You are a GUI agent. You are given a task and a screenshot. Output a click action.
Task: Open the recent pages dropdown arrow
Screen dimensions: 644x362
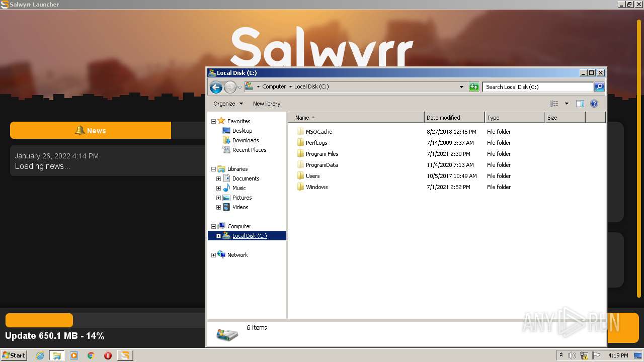[x=240, y=87]
